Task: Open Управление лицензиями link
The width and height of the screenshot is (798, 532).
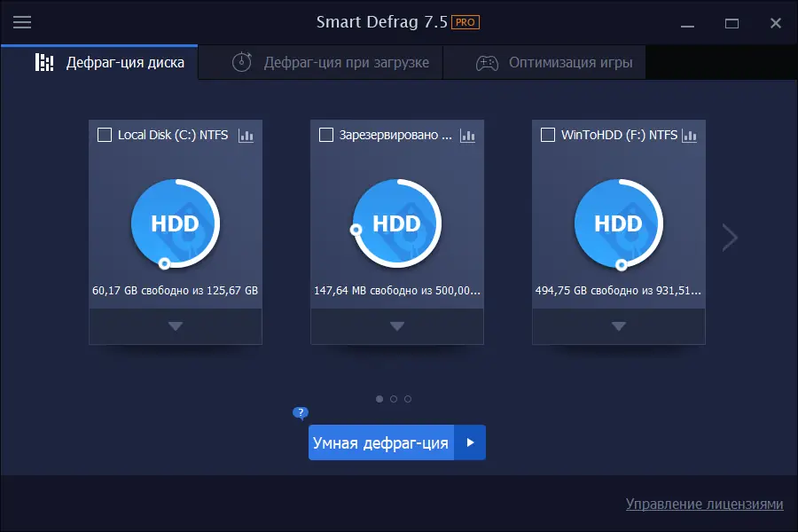Action: [704, 504]
